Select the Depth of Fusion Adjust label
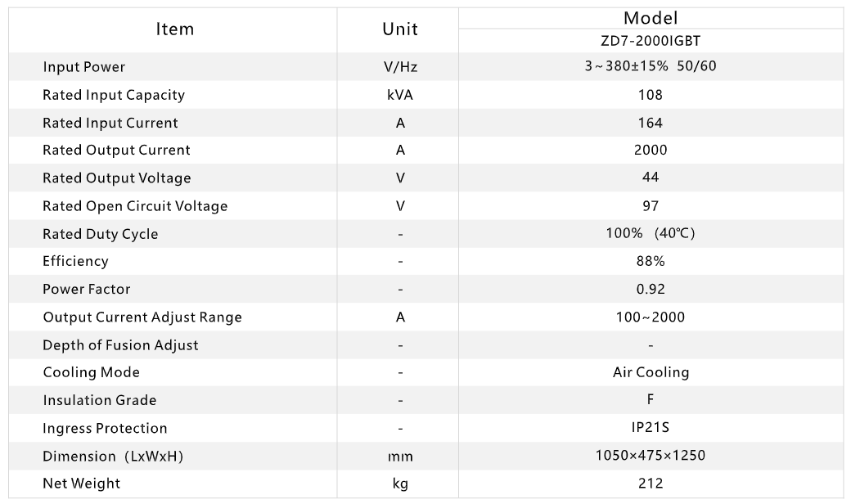The image size is (851, 504). point(120,345)
